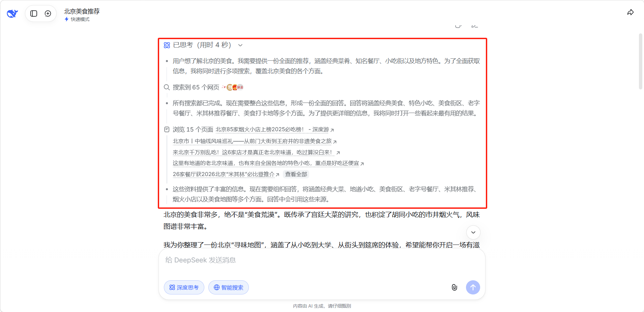The height and width of the screenshot is (312, 644).
Task: Open link 26家餐厅获2026北京米其林必比登推介
Action: pyautogui.click(x=224, y=174)
